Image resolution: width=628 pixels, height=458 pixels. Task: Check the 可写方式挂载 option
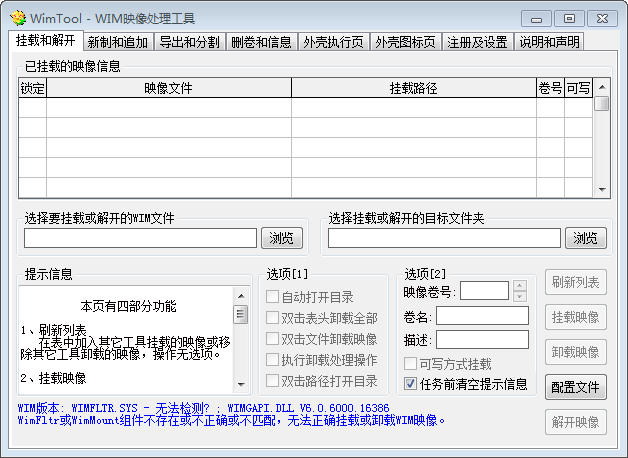(411, 364)
